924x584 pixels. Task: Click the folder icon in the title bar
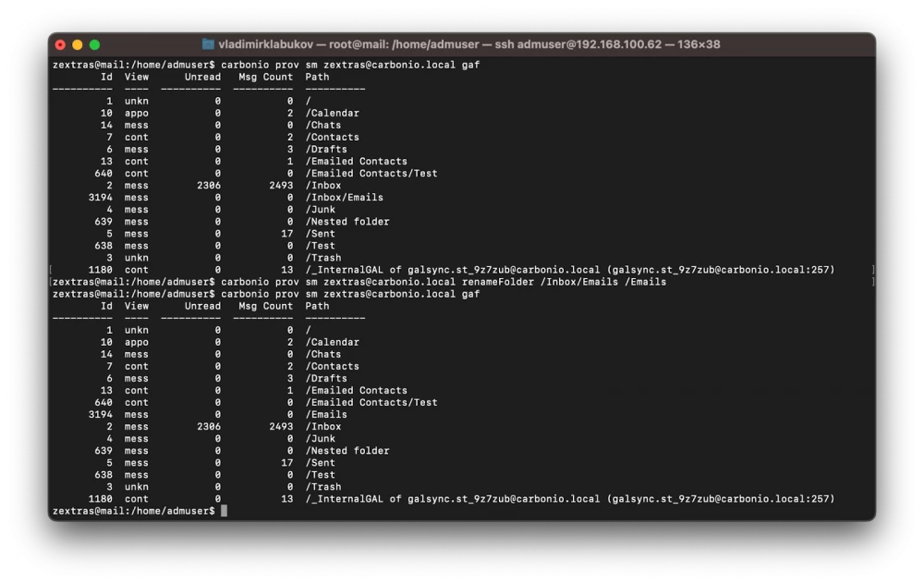pyautogui.click(x=207, y=43)
